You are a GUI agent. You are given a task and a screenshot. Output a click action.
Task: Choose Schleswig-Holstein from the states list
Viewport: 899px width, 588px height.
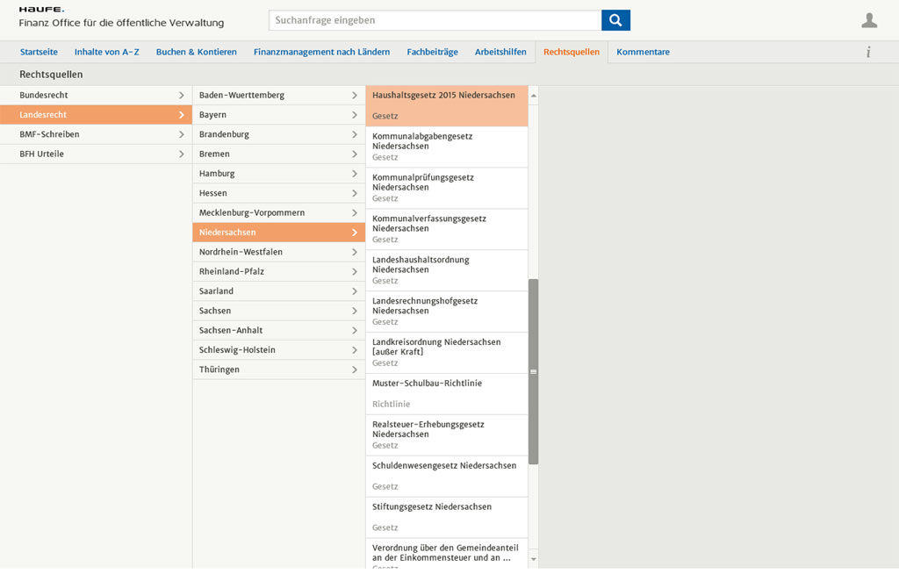(278, 349)
